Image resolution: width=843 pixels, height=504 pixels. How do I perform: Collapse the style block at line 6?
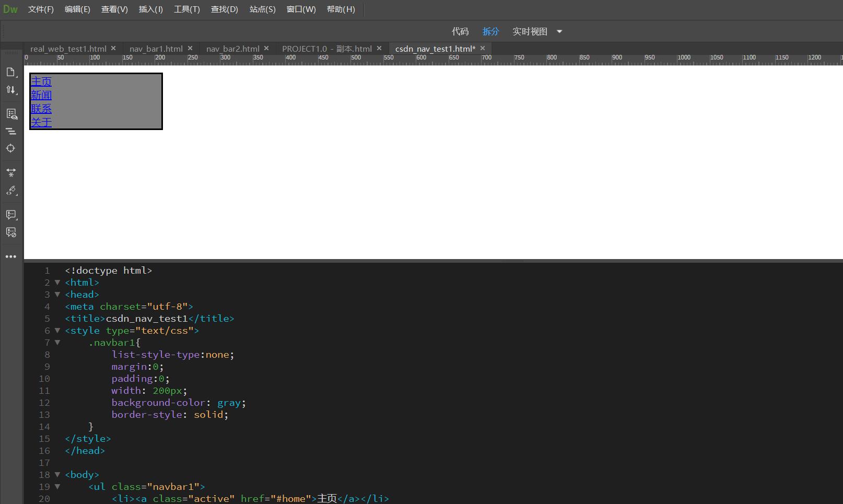click(x=57, y=330)
